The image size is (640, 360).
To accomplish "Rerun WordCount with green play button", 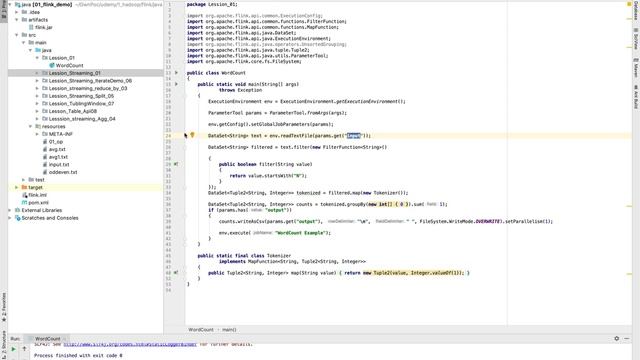I will tap(13, 349).
